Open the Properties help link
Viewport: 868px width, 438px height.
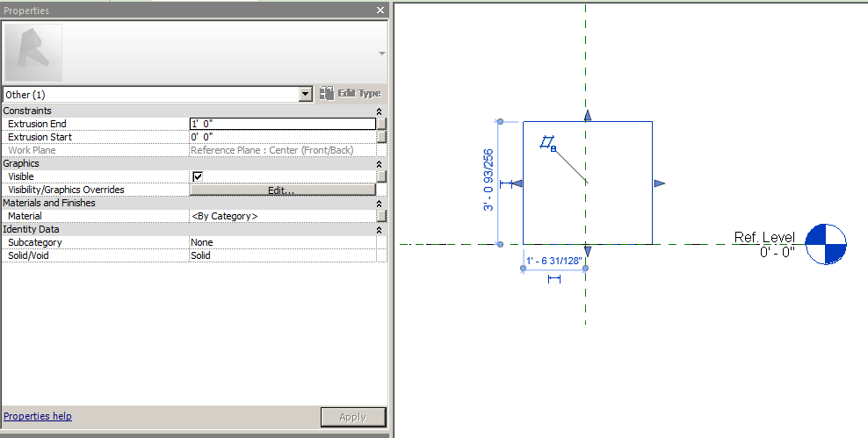(x=38, y=416)
